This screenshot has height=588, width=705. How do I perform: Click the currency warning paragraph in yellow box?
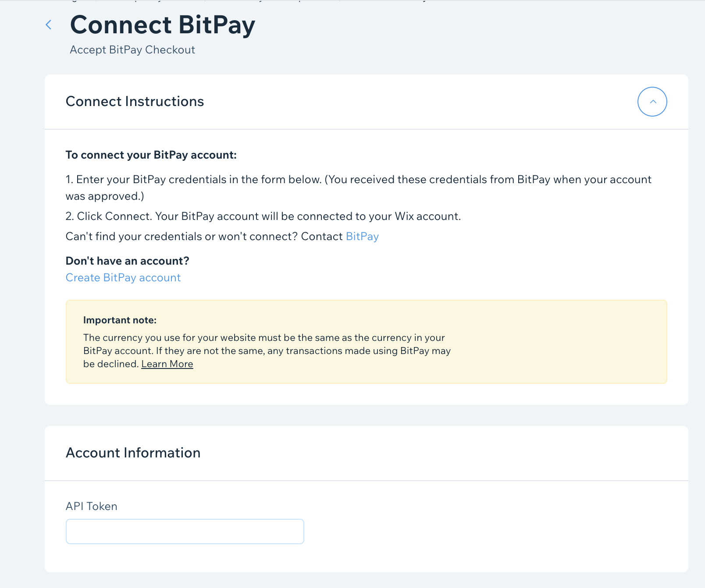(267, 351)
